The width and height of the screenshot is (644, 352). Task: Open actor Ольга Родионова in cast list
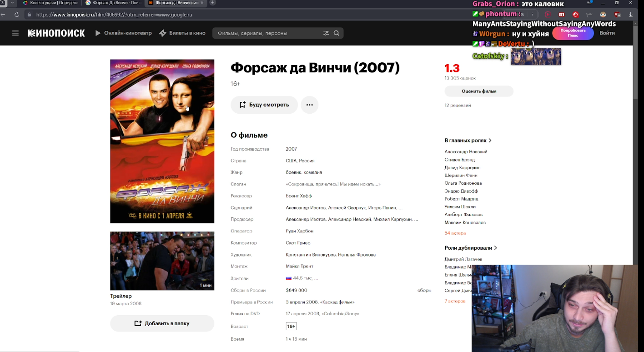[x=463, y=183]
